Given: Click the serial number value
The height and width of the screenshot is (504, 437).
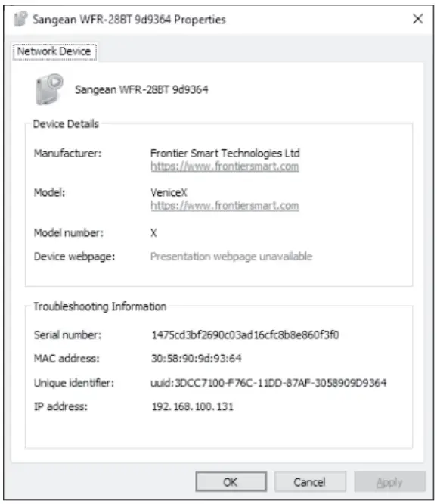Looking at the screenshot, I should pos(245,335).
